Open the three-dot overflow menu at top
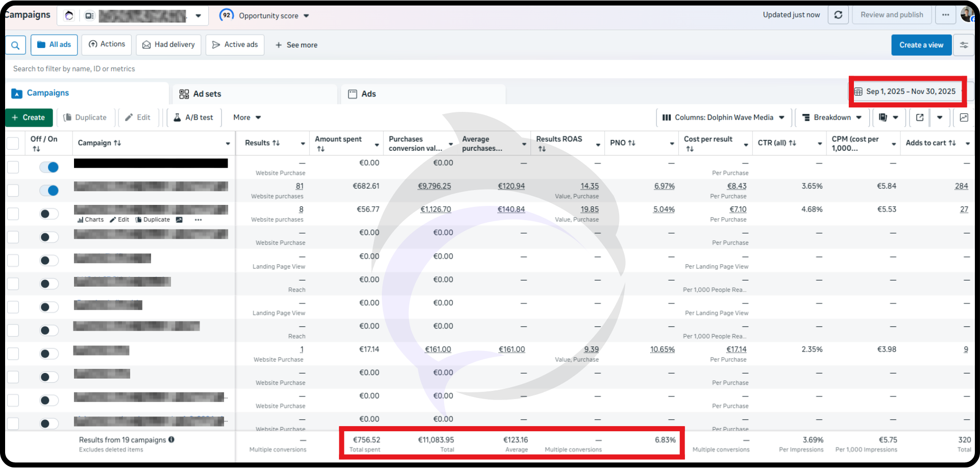The width and height of the screenshot is (980, 469). pos(945,15)
